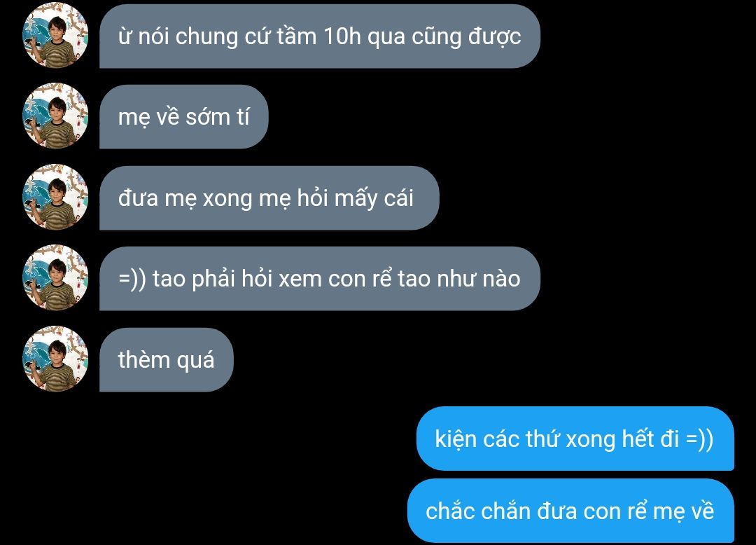This screenshot has width=756, height=545.
Task: Click the word 'xong' in the third gray message
Action: 227,199
